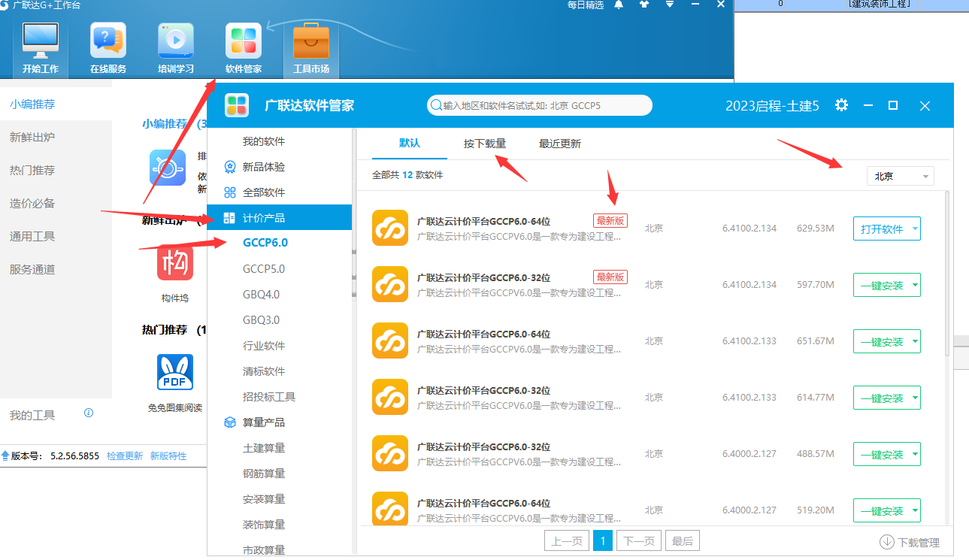The image size is (969, 560).
Task: Click the notification bell in workbench title bar
Action: coord(619,5)
